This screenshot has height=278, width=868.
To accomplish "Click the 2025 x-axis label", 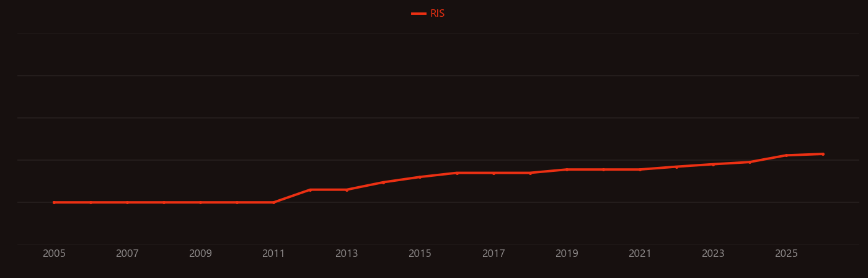I will (786, 254).
